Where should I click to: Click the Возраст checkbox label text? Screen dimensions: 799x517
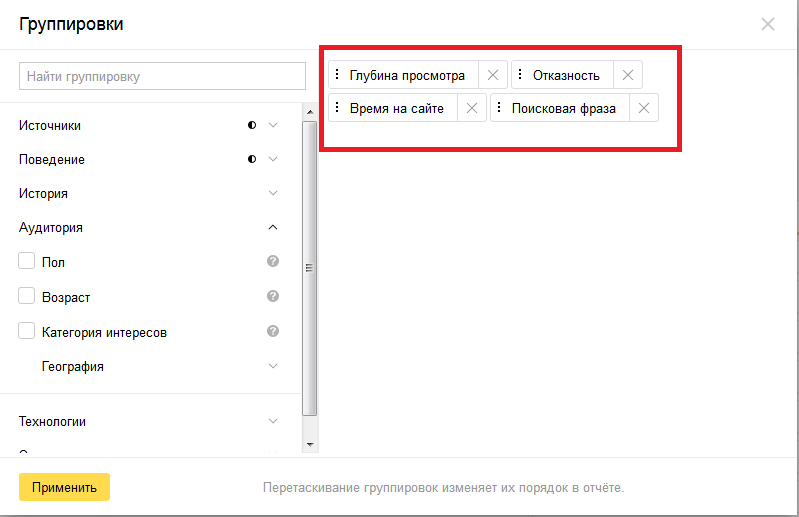click(66, 297)
